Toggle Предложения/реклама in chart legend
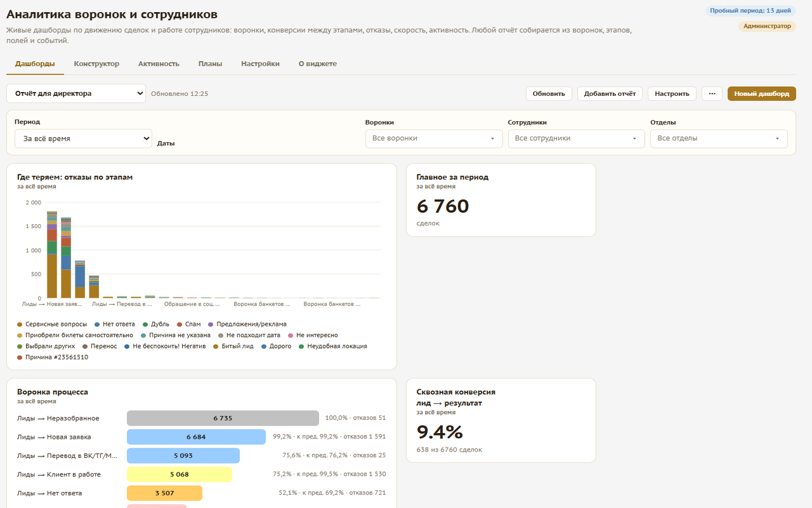 tap(247, 324)
